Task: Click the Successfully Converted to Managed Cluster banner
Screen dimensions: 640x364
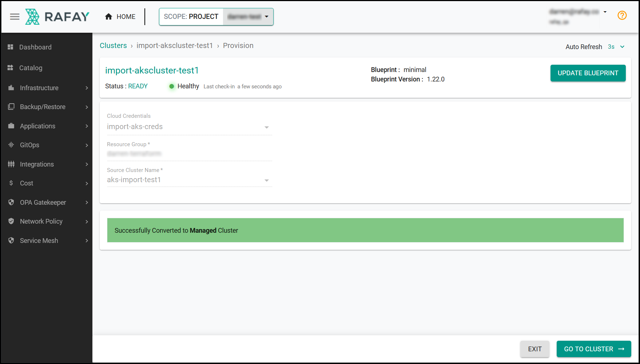Action: 365,230
